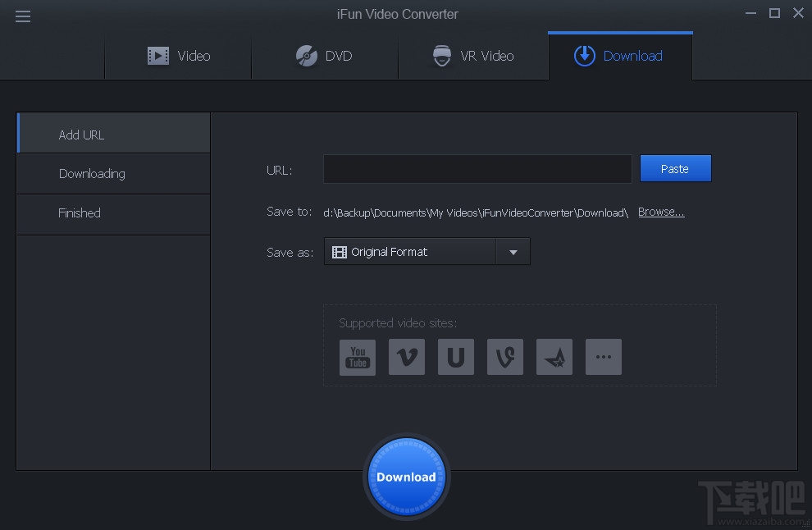Click the Paste button
Image resolution: width=812 pixels, height=530 pixels.
[675, 168]
